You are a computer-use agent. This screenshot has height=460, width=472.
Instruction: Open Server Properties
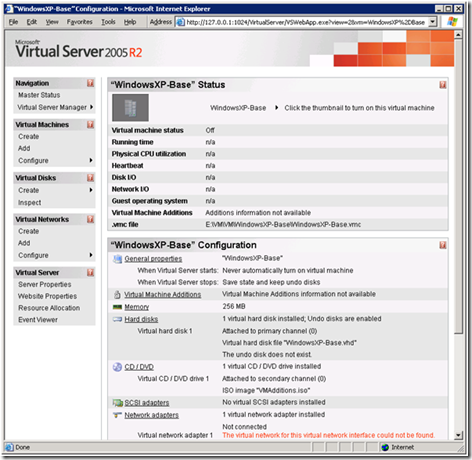point(45,284)
